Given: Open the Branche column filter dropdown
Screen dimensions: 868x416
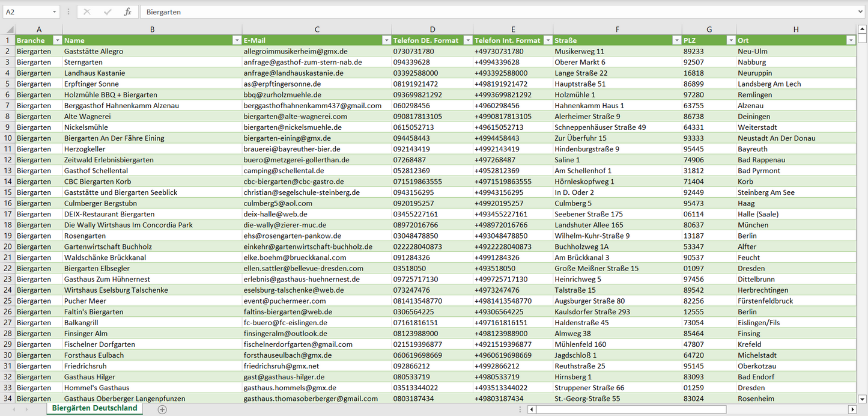Looking at the screenshot, I should point(57,40).
